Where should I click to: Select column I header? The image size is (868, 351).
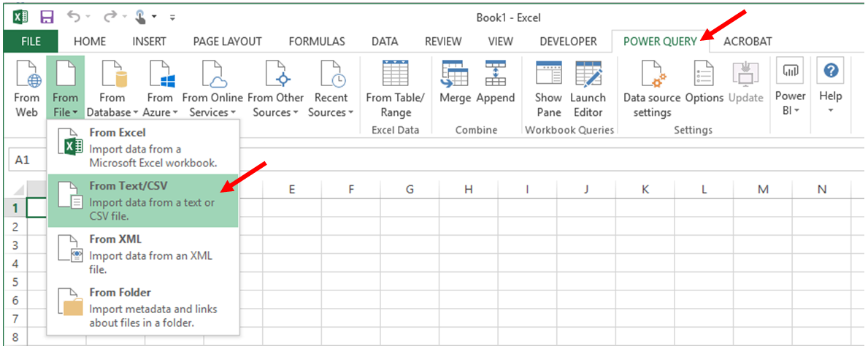tap(528, 189)
